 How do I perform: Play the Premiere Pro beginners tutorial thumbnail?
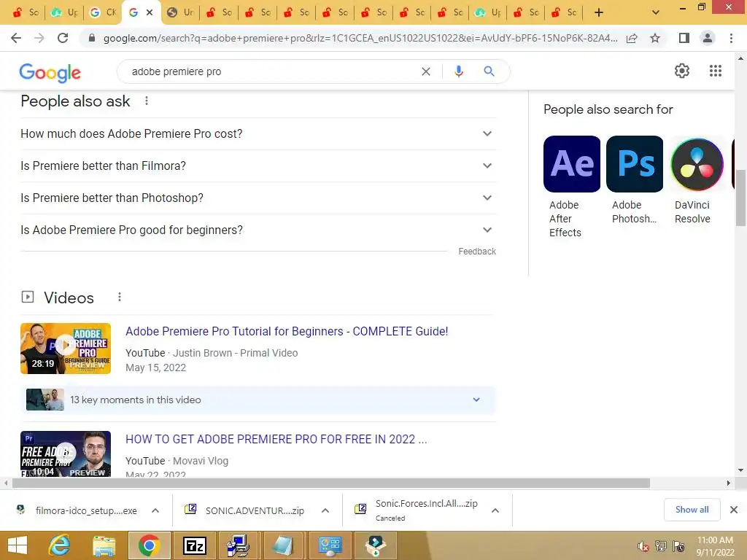point(66,349)
